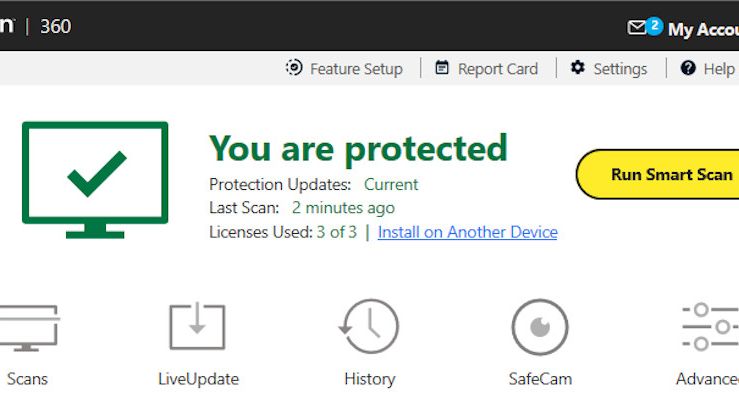Click the Run Smart Scan button
This screenshot has height=416, width=739.
click(658, 174)
